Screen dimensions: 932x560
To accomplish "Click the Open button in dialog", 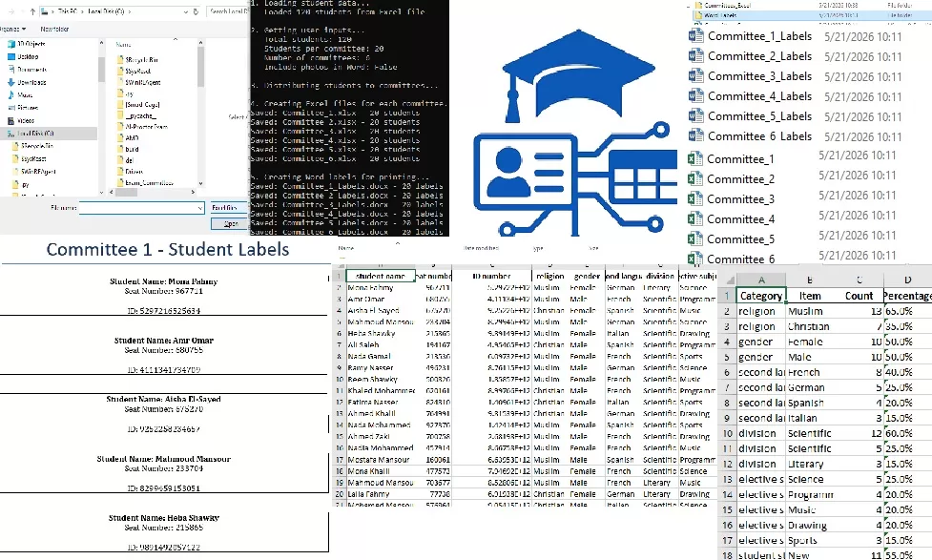I will (231, 223).
